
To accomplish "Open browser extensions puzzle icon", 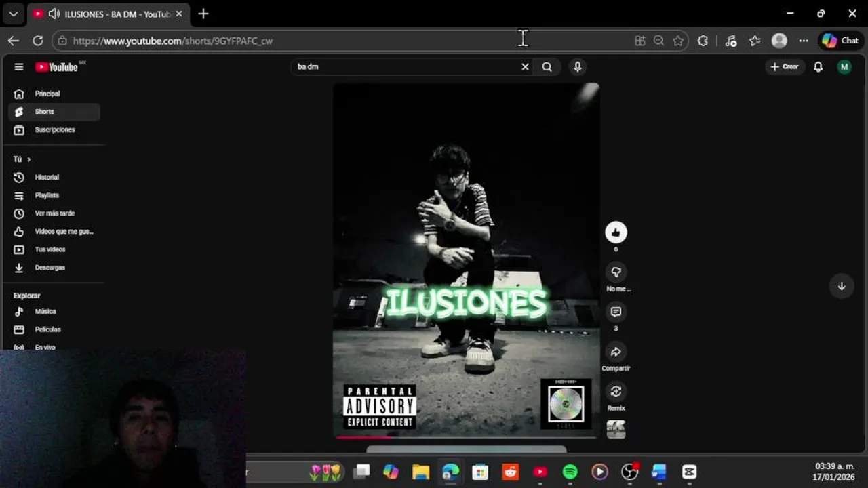I will tap(703, 41).
